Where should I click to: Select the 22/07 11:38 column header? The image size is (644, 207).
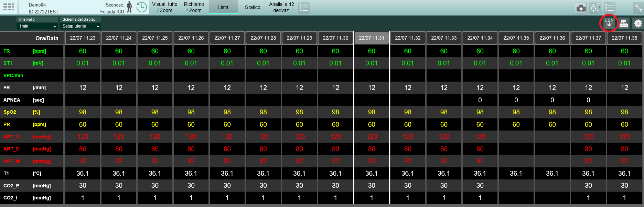pyautogui.click(x=624, y=38)
